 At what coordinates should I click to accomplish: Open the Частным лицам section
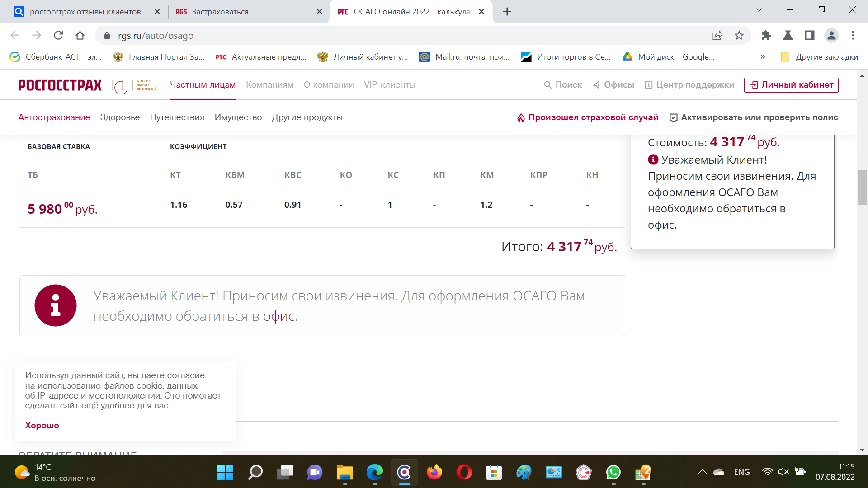point(203,85)
